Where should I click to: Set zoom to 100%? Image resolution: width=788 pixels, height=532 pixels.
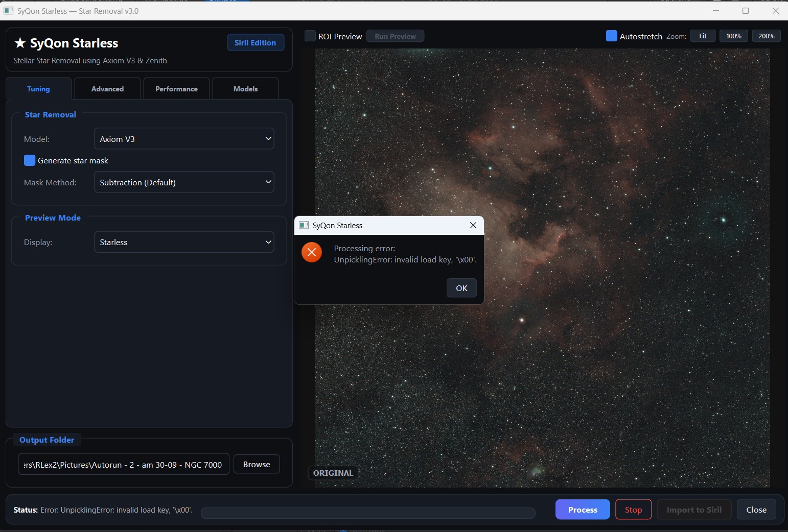(x=734, y=36)
